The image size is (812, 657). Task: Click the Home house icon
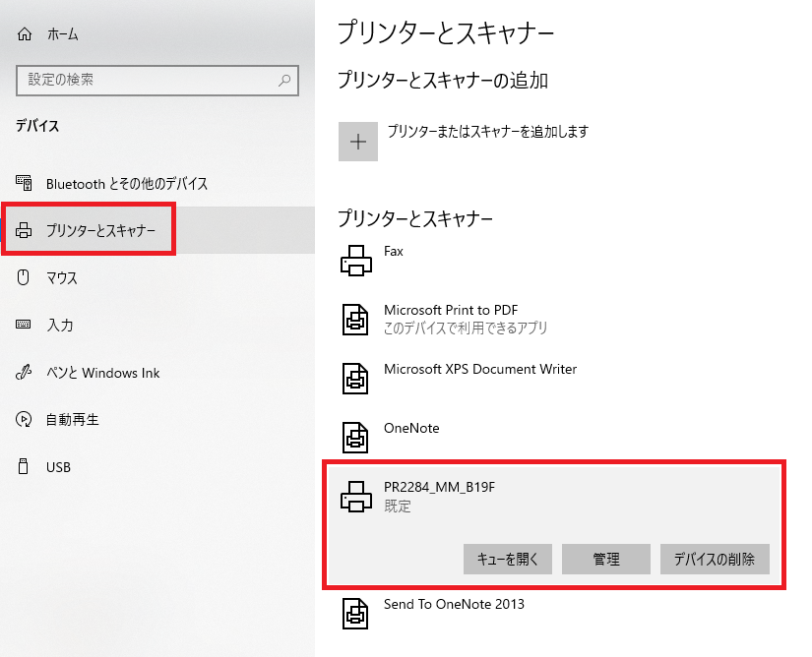click(25, 34)
